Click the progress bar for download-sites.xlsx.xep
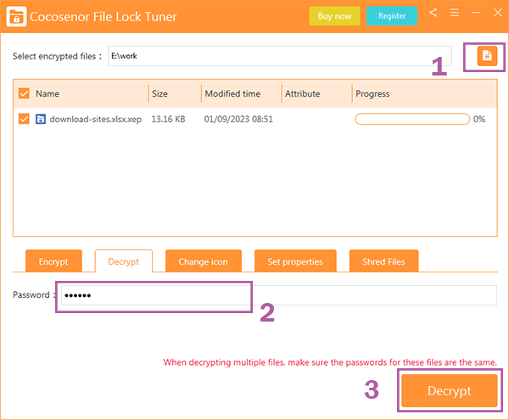This screenshot has height=420, width=509. (412, 119)
